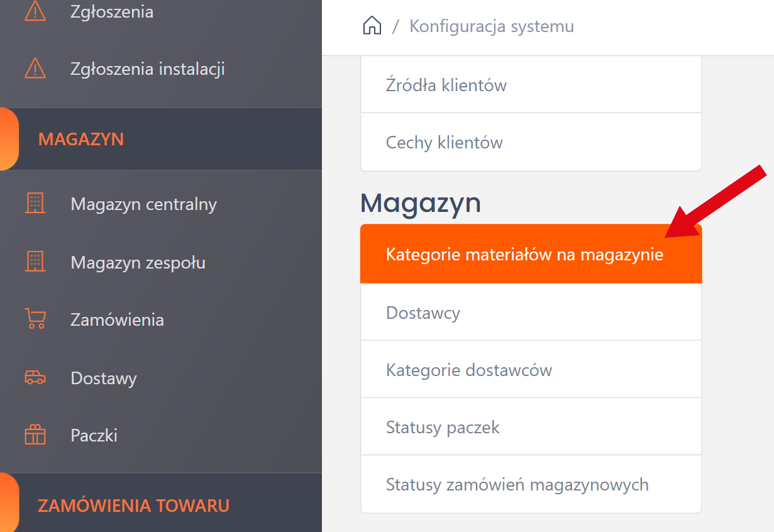The height and width of the screenshot is (532, 774).
Task: Select Kategorie materiałów na magazynie
Action: pyautogui.click(x=524, y=255)
